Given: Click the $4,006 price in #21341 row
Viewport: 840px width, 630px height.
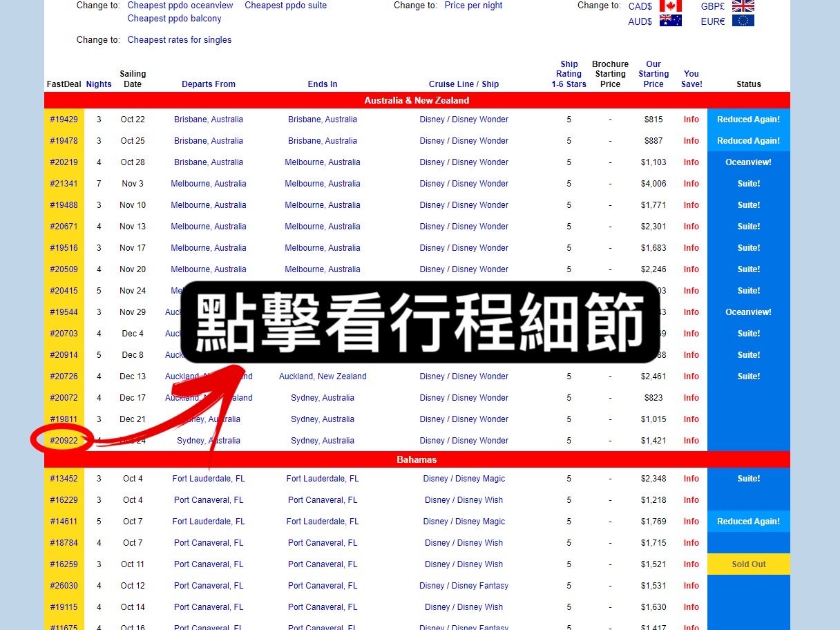Looking at the screenshot, I should coord(653,184).
